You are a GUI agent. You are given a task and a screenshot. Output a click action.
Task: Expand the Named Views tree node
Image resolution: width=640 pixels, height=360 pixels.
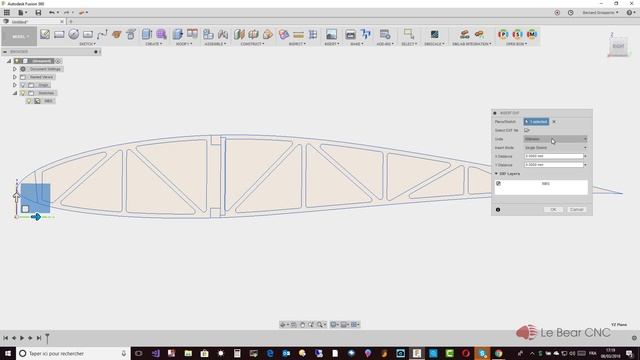tap(15, 77)
